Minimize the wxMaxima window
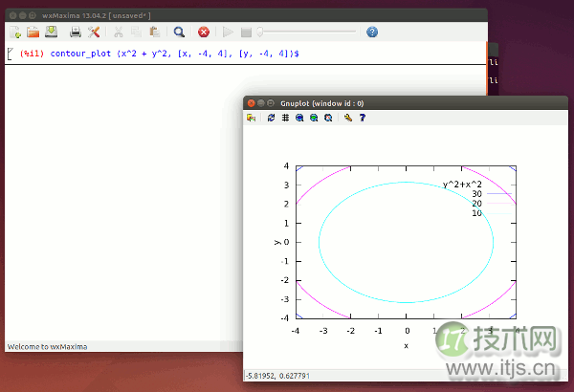The image size is (574, 392). pos(23,15)
